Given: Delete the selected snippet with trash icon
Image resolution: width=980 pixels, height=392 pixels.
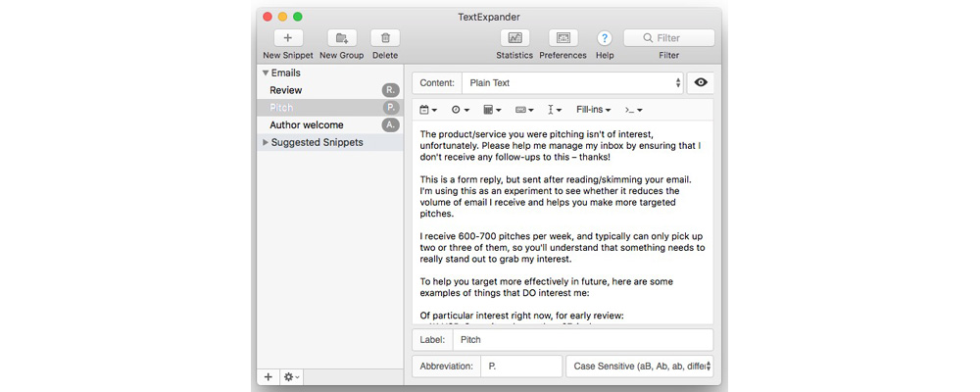Looking at the screenshot, I should click(384, 38).
